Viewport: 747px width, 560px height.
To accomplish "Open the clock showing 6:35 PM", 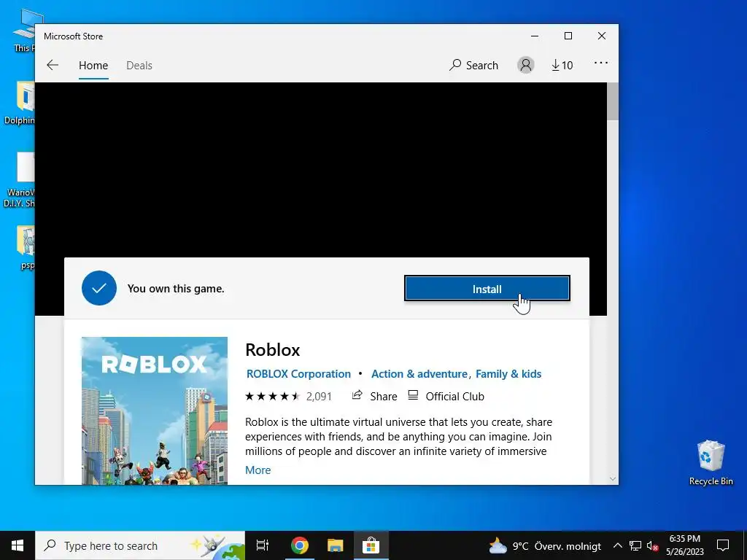I will 684,545.
